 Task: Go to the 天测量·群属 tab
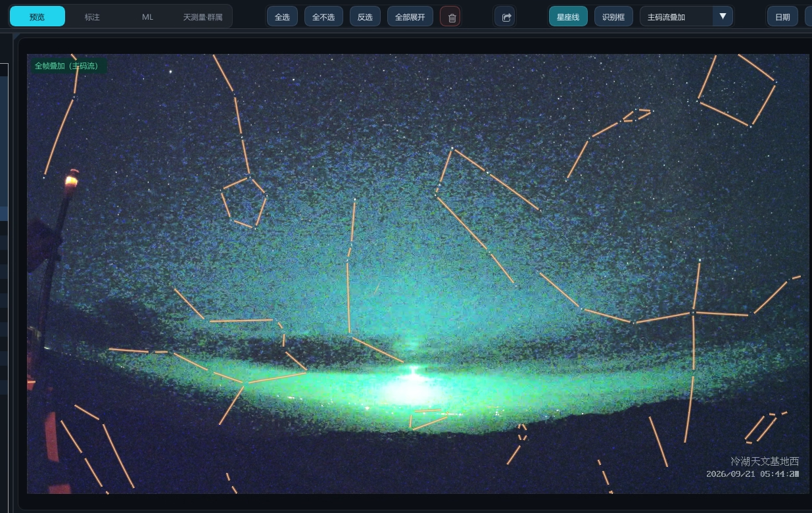(203, 16)
